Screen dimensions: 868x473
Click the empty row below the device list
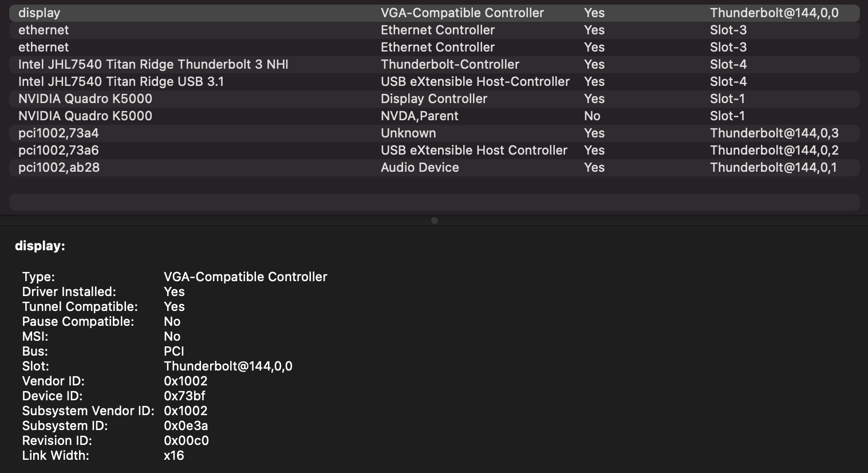click(434, 202)
